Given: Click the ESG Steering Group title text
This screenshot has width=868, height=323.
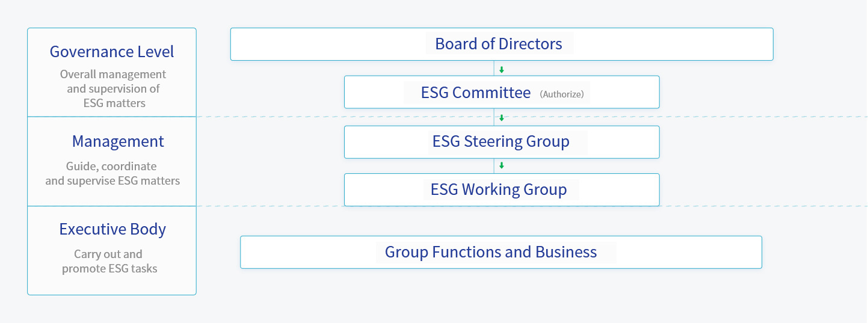Looking at the screenshot, I should pyautogui.click(x=501, y=142).
